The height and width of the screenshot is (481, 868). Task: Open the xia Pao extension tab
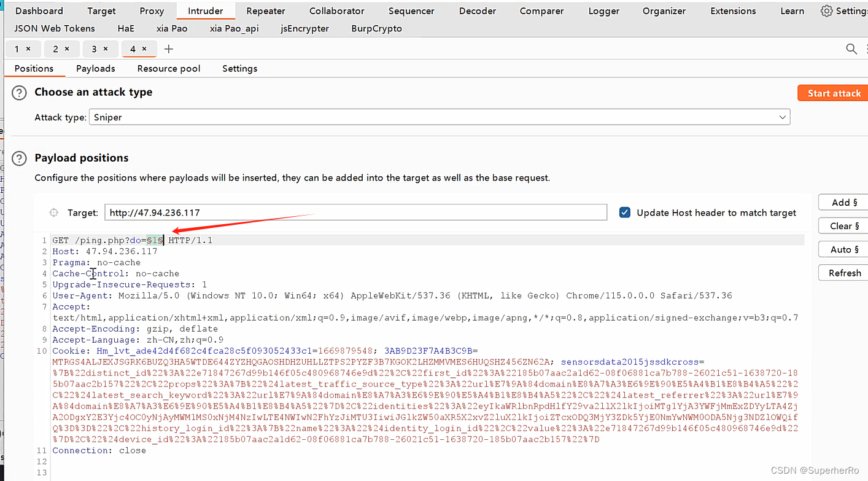click(x=172, y=28)
